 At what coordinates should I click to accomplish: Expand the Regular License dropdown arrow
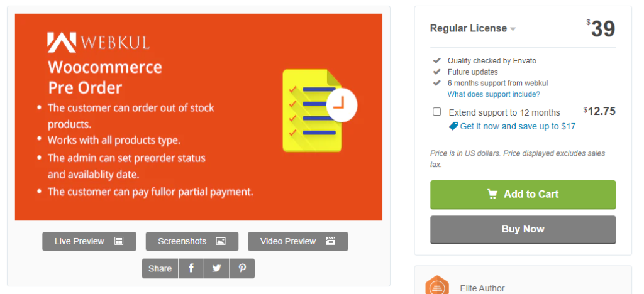coord(513,29)
